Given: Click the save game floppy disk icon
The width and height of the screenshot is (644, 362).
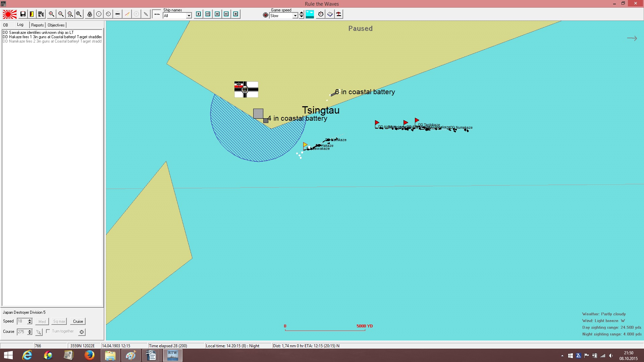Looking at the screenshot, I should pyautogui.click(x=23, y=14).
